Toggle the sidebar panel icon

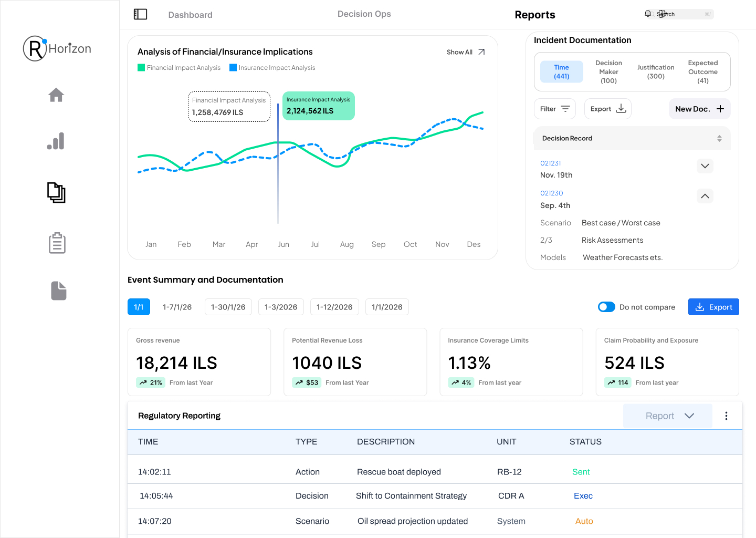(x=140, y=14)
